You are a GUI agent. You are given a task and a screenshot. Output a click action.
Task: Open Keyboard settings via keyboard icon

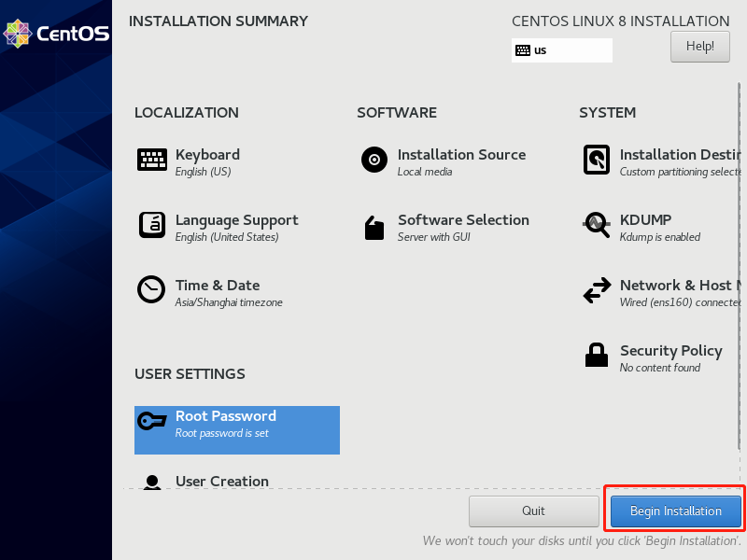click(152, 160)
